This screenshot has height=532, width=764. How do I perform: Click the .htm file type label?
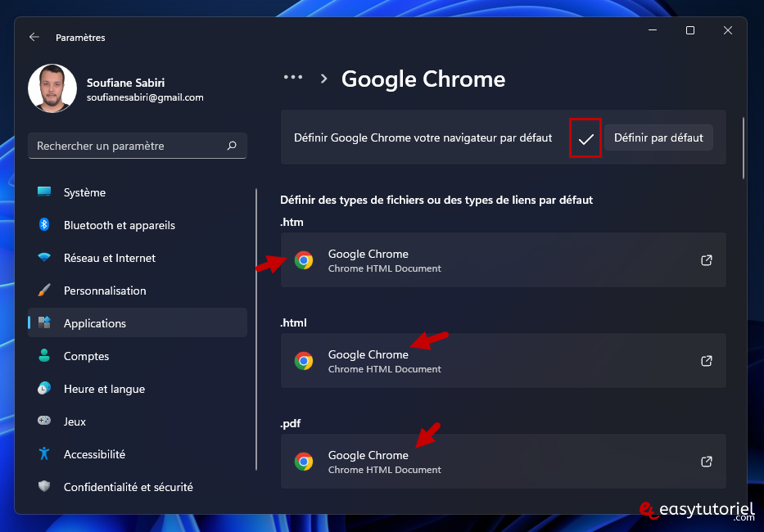coord(292,222)
